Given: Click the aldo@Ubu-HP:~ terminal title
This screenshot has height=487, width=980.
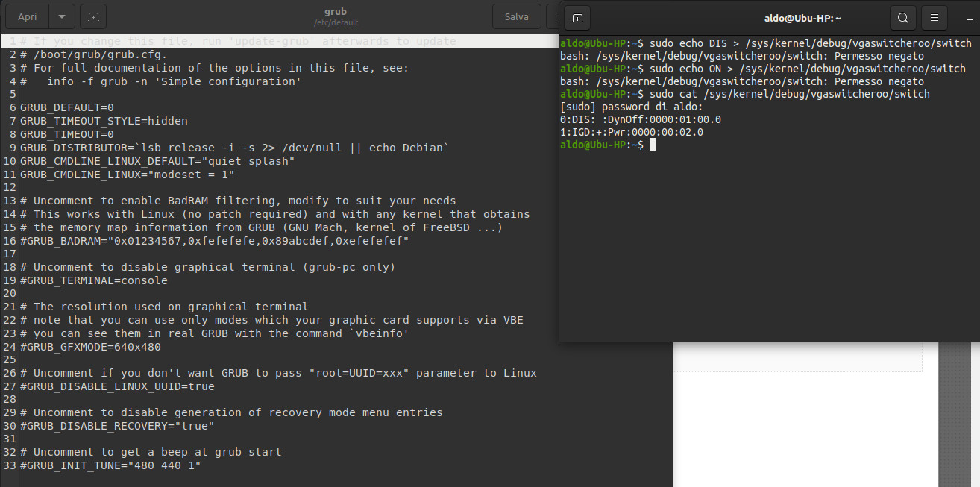Looking at the screenshot, I should coord(801,18).
